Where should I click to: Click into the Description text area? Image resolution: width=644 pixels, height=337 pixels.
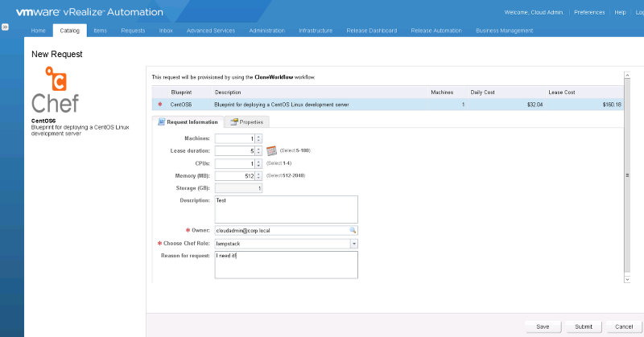(286, 209)
